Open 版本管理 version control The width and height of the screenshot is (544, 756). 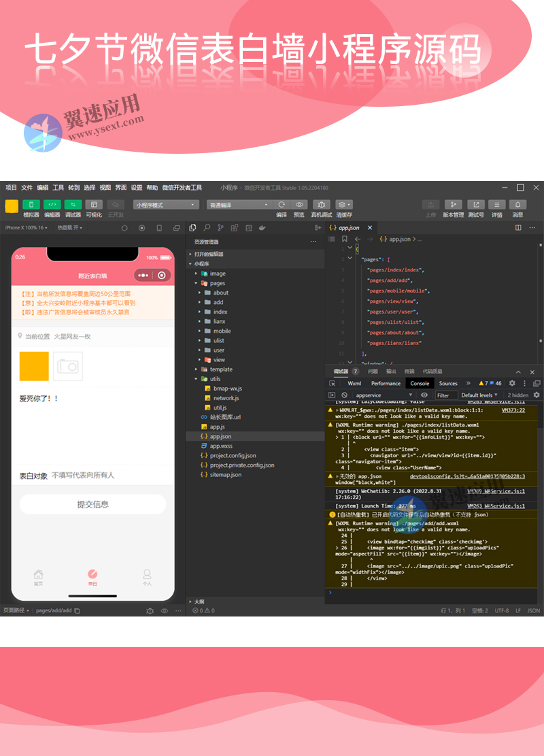[x=453, y=205]
